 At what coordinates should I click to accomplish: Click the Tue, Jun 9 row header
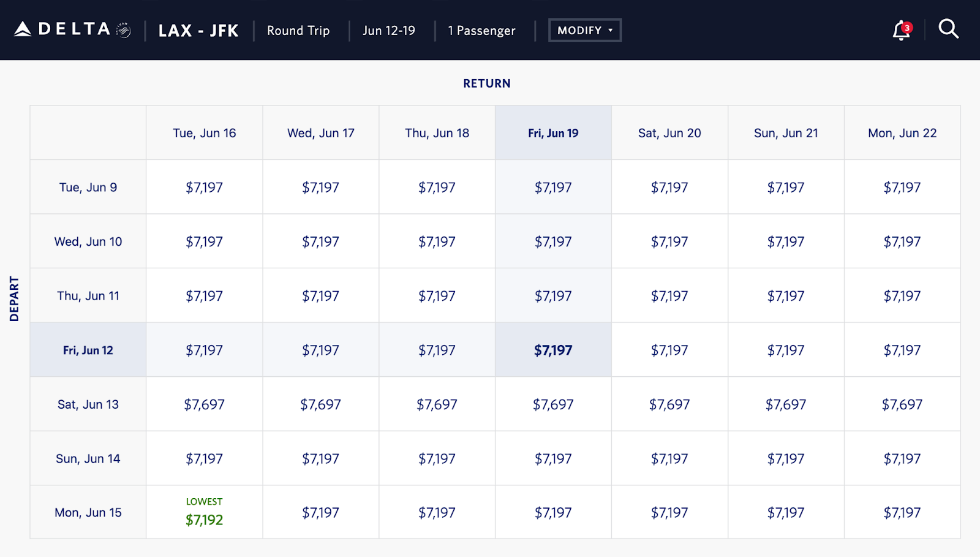coord(88,188)
